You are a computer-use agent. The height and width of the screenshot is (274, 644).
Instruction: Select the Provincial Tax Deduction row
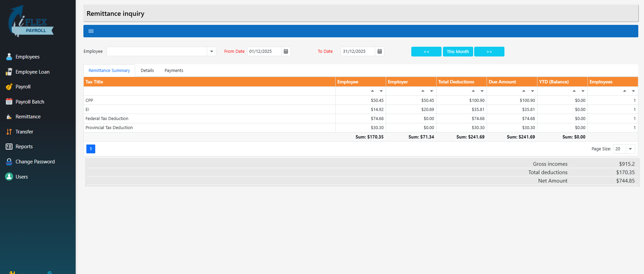tap(361, 128)
